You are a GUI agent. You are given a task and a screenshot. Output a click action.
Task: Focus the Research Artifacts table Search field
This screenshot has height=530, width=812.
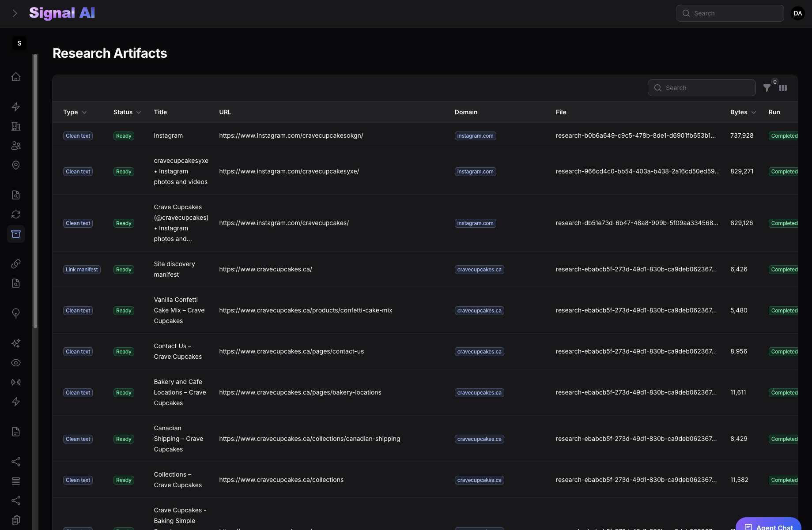point(702,88)
